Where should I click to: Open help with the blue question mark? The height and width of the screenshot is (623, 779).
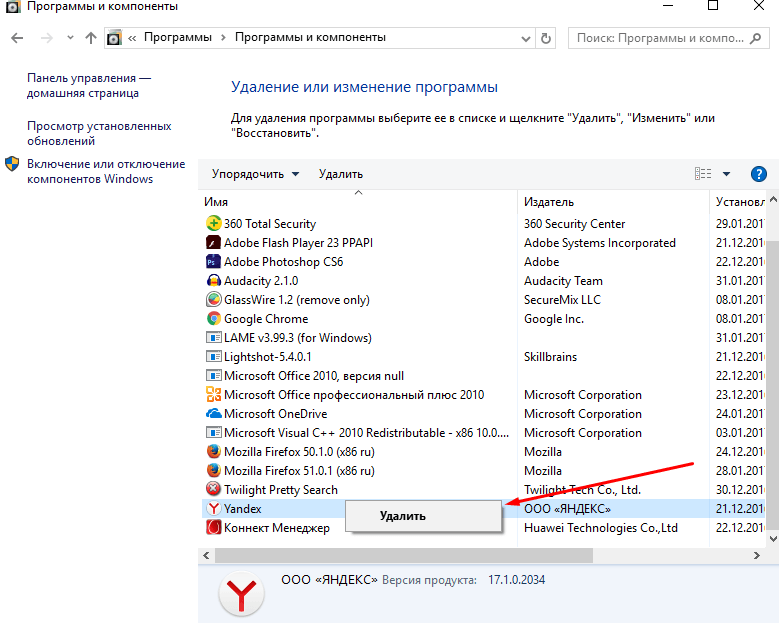[758, 174]
